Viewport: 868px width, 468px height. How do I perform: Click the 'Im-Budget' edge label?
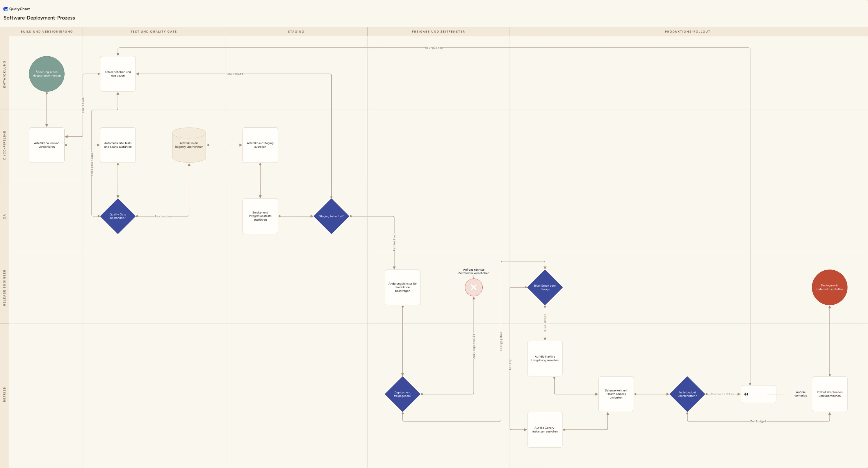[x=758, y=421]
